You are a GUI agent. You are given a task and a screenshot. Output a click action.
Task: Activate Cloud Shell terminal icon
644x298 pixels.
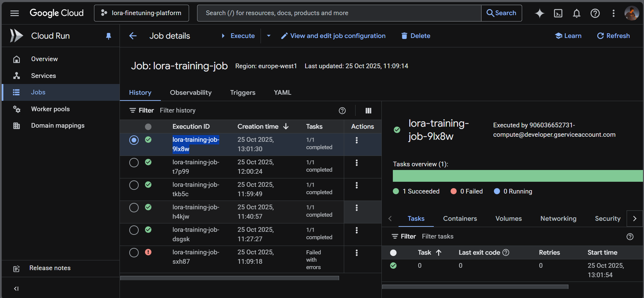pyautogui.click(x=558, y=13)
